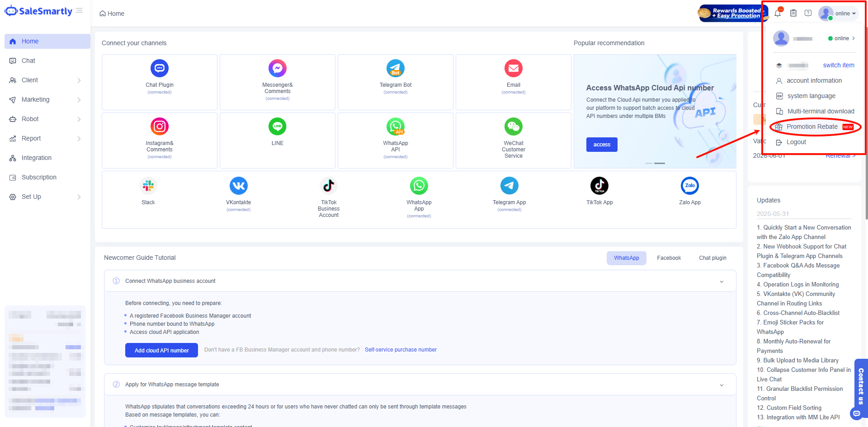Open the clipboard task icon in header
Image resolution: width=868 pixels, height=427 pixels.
coord(793,13)
